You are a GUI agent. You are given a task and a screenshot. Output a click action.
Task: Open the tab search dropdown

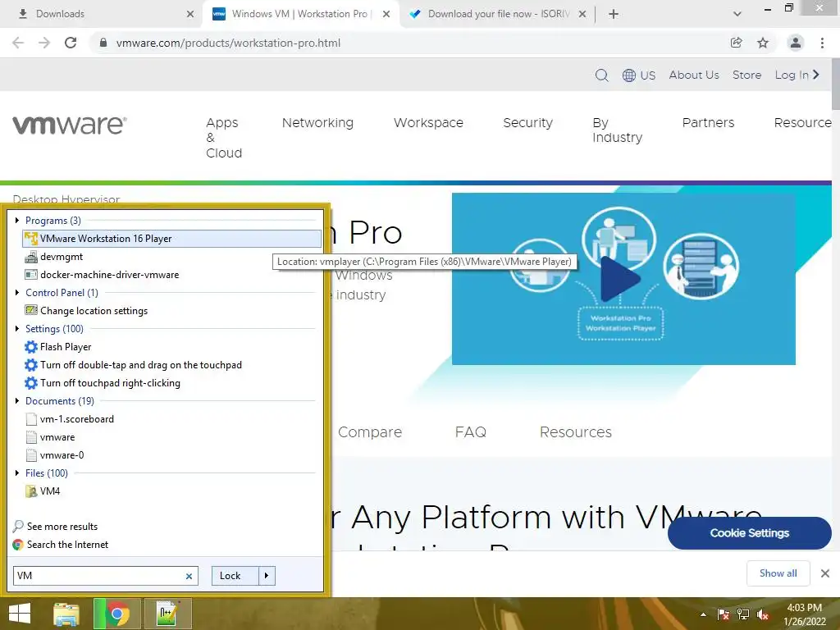tap(737, 14)
